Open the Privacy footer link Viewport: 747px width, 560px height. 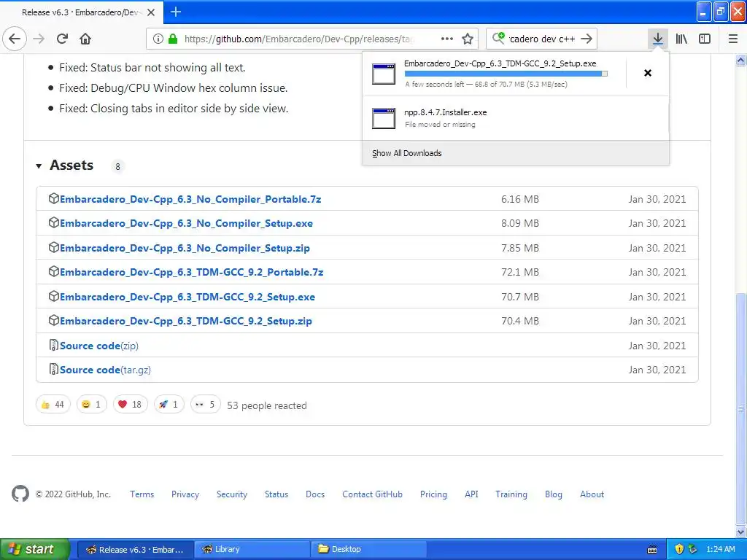pyautogui.click(x=185, y=494)
